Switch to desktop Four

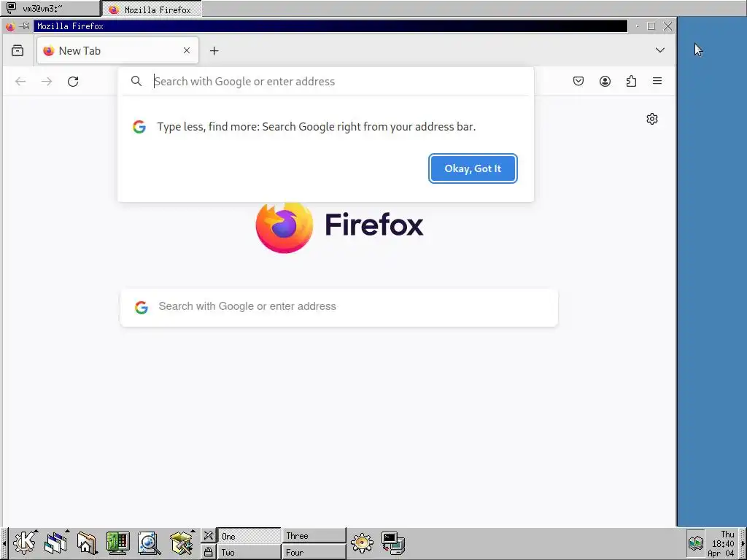point(314,552)
